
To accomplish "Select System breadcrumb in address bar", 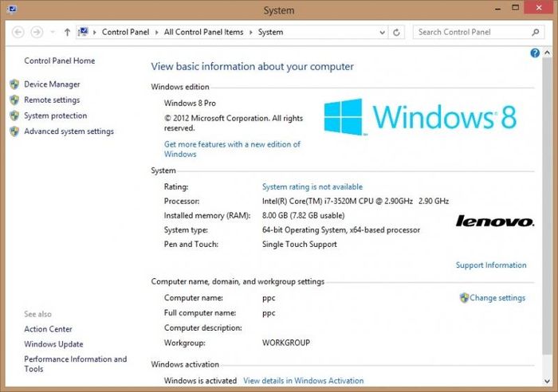I will coord(270,32).
